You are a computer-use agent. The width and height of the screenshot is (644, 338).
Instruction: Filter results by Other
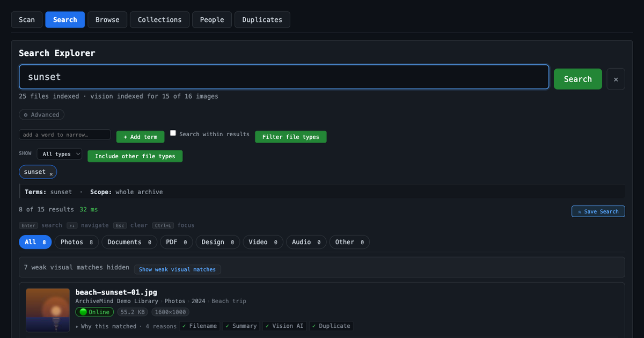pyautogui.click(x=349, y=242)
